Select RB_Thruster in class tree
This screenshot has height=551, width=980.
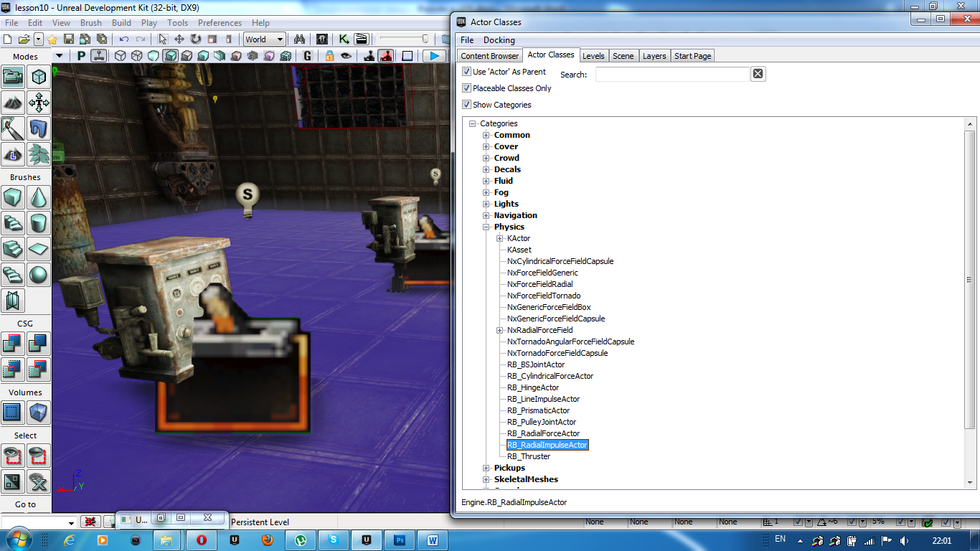click(x=529, y=456)
